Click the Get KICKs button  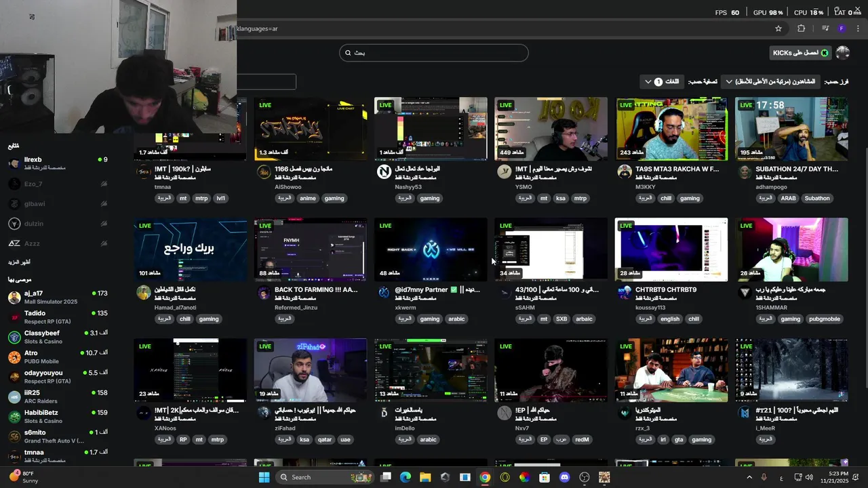(x=801, y=53)
